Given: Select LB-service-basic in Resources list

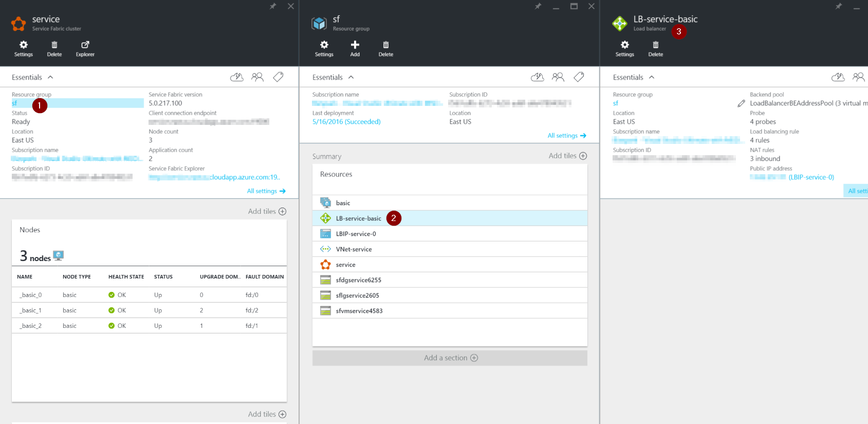Looking at the screenshot, I should click(450, 218).
